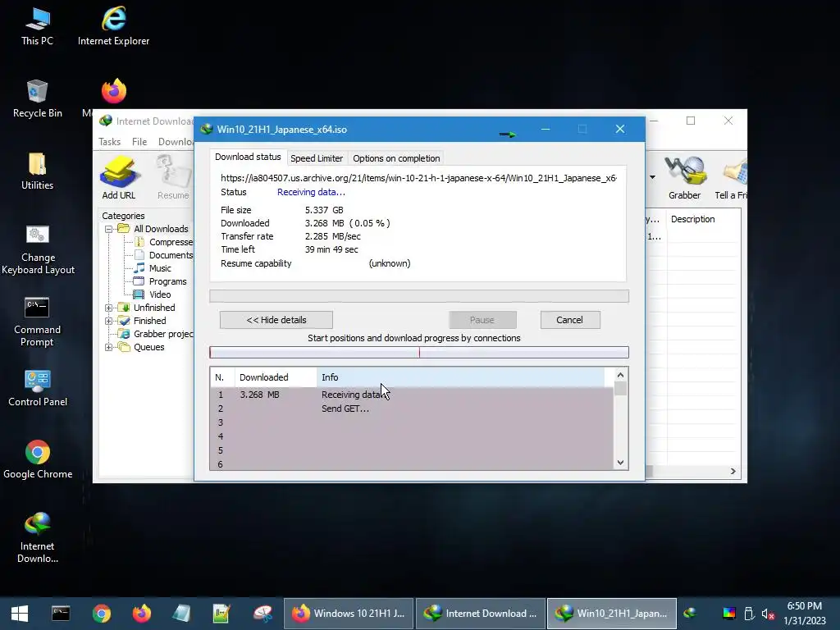Viewport: 840px width, 630px height.
Task: Open the Options on completion tab
Action: pyautogui.click(x=396, y=158)
